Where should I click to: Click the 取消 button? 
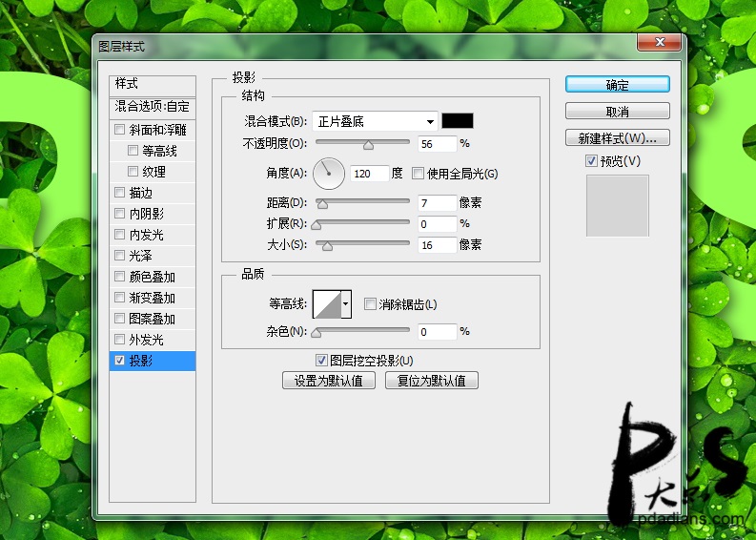pos(617,111)
